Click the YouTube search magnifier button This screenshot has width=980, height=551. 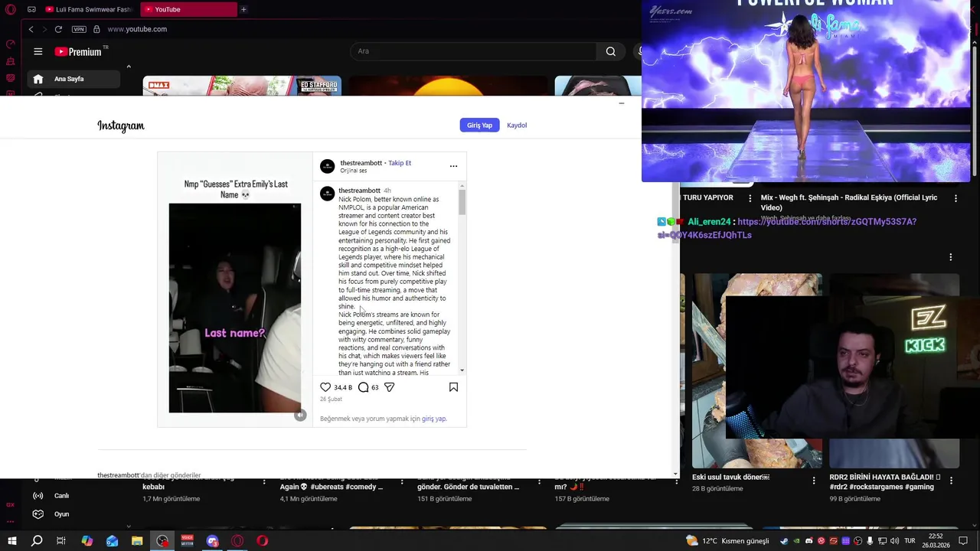610,51
